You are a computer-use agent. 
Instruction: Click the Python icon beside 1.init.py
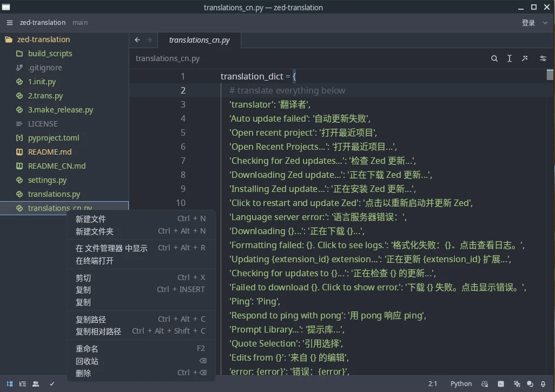click(x=19, y=82)
